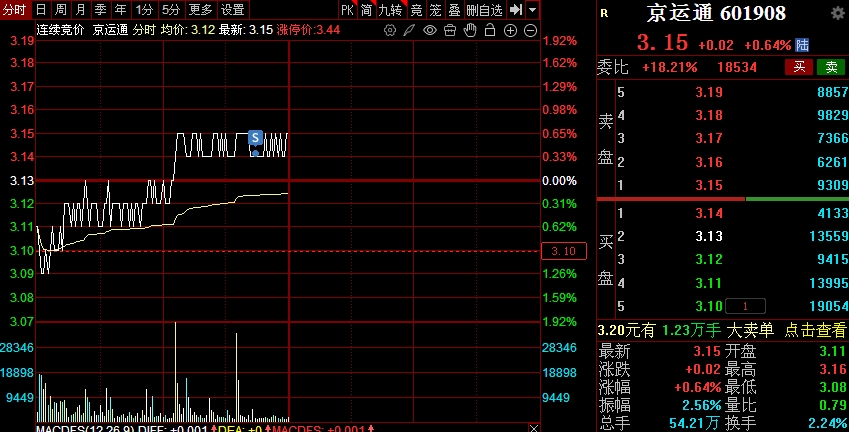Click the 连续竞价 status label

60,30
